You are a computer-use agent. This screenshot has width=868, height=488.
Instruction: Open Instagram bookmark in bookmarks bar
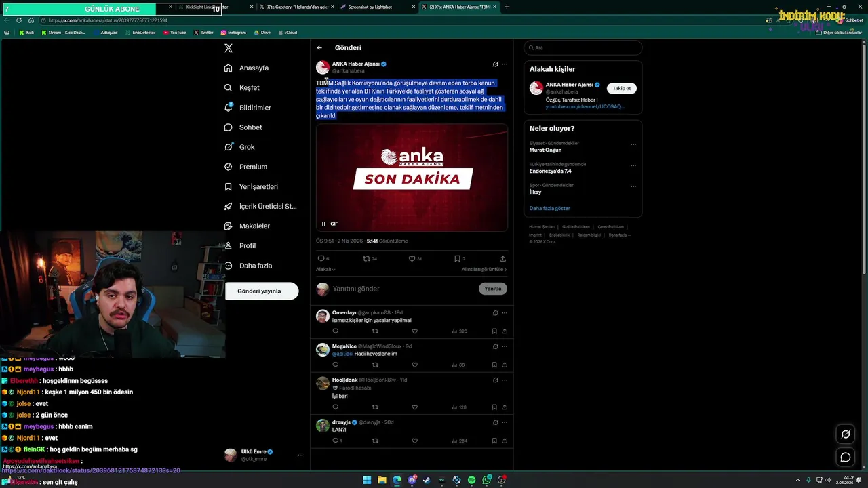coord(233,33)
